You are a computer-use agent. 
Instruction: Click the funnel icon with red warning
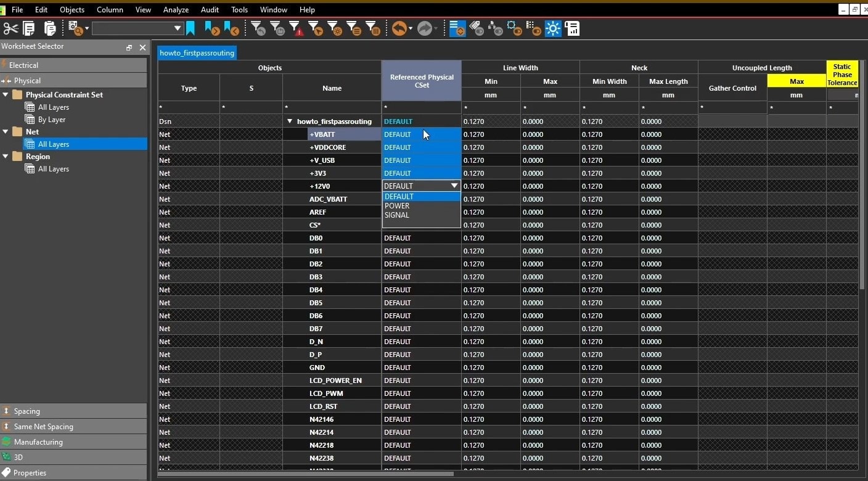[x=297, y=28]
